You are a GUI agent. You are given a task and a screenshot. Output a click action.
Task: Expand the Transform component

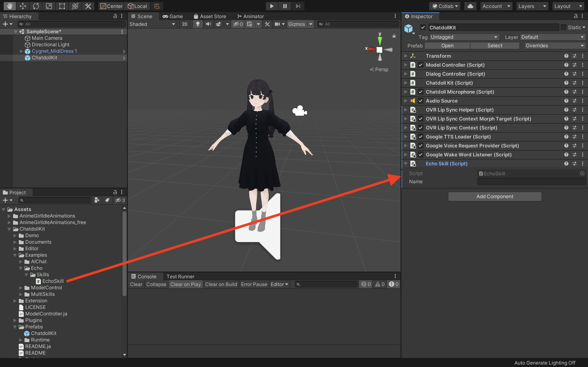(x=405, y=56)
